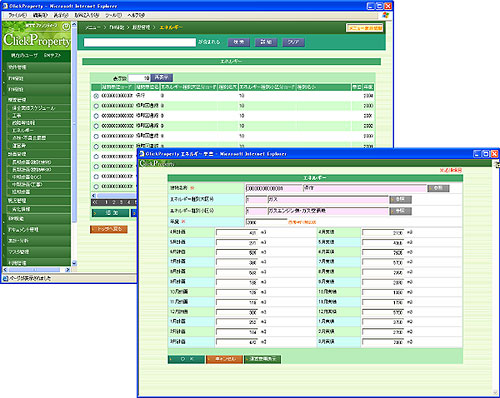Viewport: 500px width, 398px height.
Task: Click the 検索 search button
Action: tap(239, 42)
